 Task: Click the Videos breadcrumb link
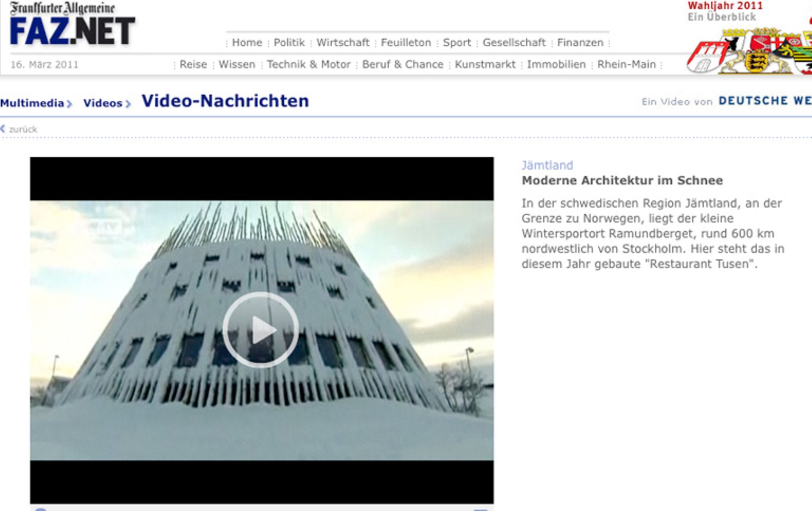(103, 103)
